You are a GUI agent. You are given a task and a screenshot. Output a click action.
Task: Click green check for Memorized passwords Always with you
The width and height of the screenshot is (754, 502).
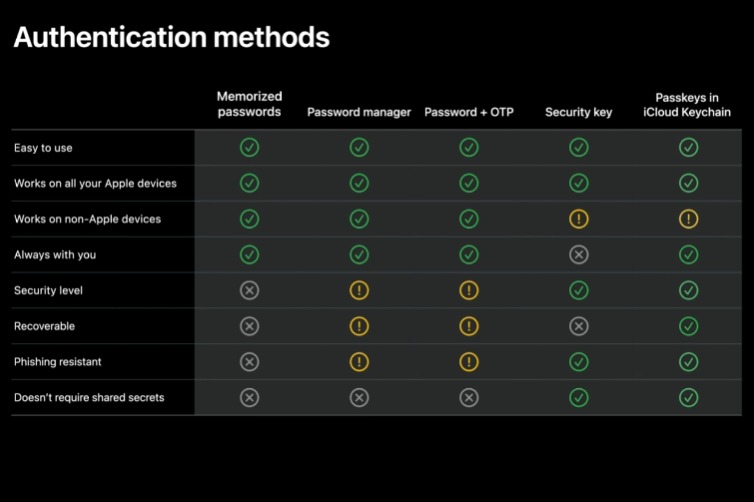click(250, 255)
